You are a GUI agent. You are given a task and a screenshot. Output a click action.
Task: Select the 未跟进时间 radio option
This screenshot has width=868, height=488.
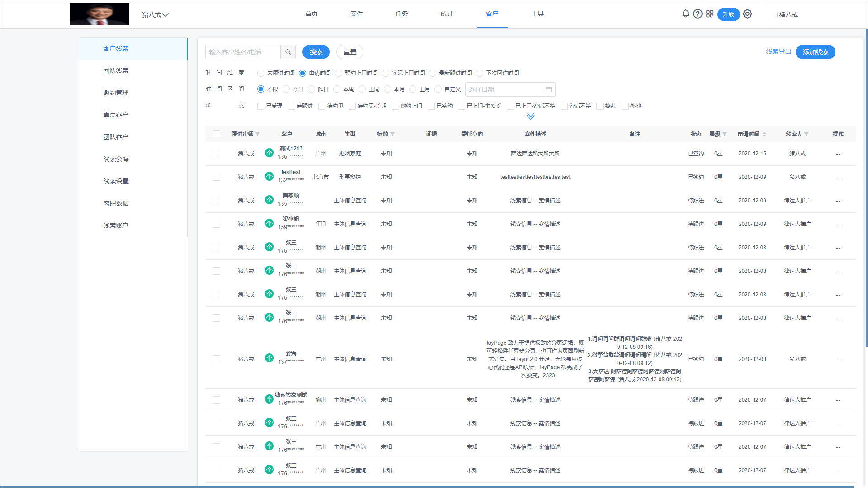coord(261,73)
